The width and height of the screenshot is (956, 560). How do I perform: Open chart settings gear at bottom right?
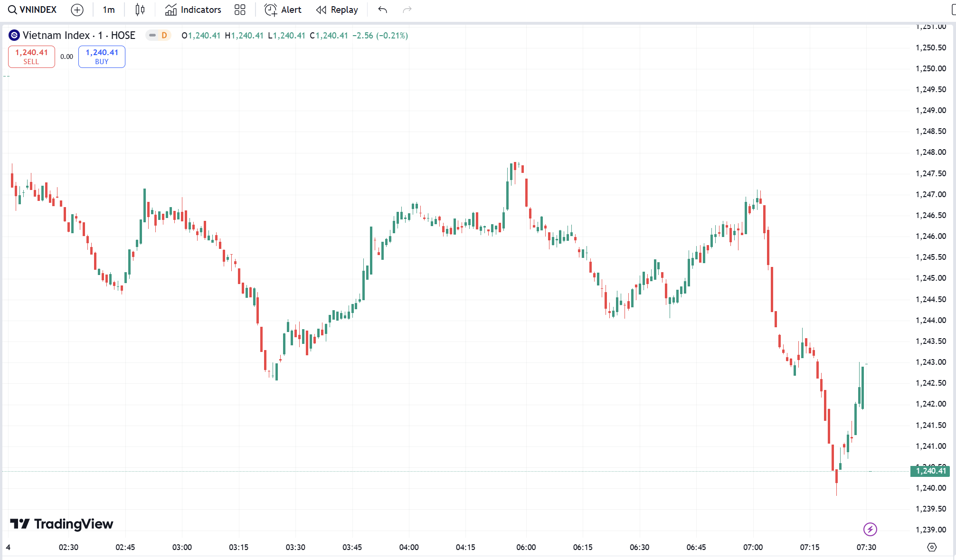932,547
